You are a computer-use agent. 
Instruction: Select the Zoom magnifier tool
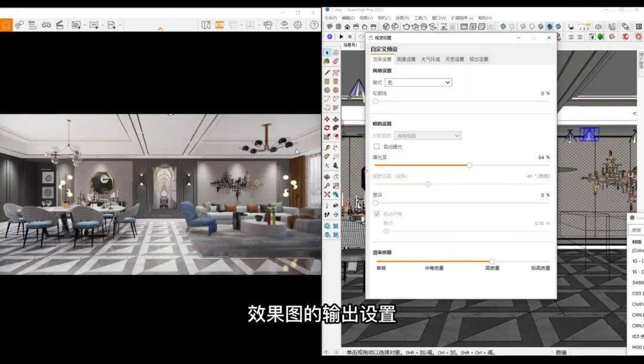coord(327,186)
